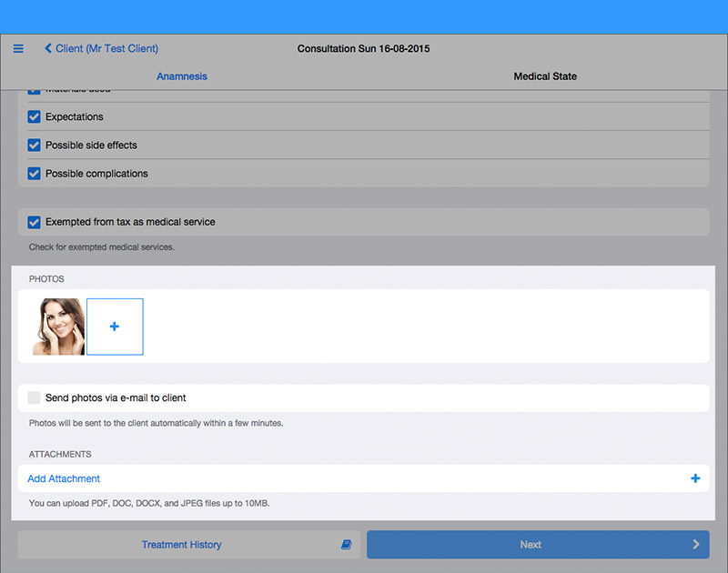The width and height of the screenshot is (728, 573).
Task: Enable Send photos via e-mail to client
Action: coord(34,397)
